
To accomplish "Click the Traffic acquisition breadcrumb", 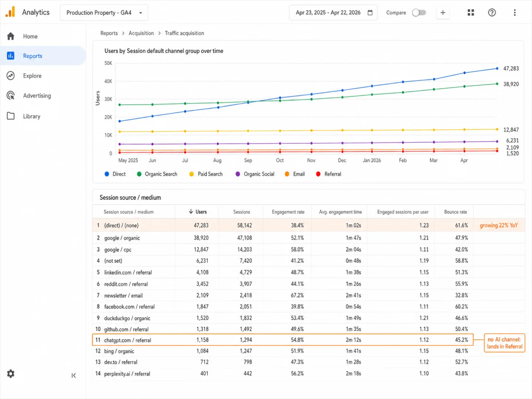I will click(184, 33).
